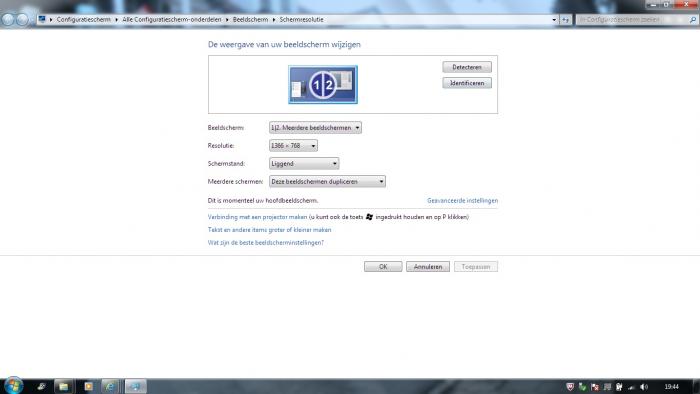Open the Beeldscherm display dropdown
Screen dimensions: 700x394
[x=315, y=128]
